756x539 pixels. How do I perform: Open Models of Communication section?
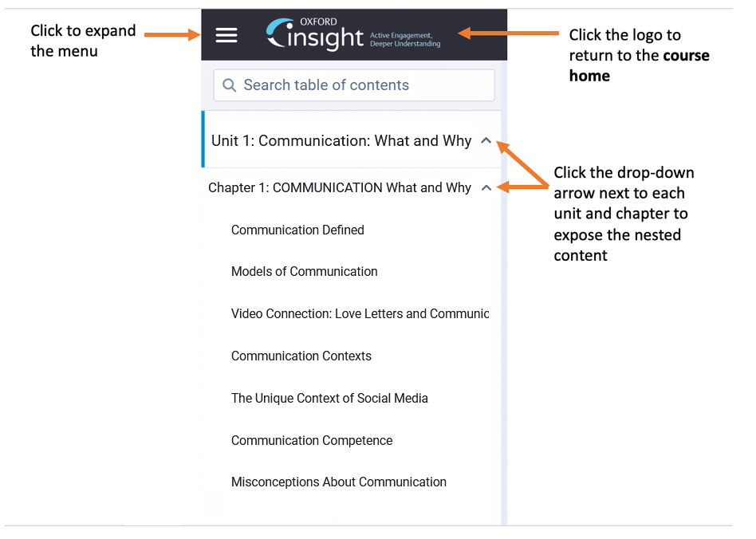click(x=304, y=271)
